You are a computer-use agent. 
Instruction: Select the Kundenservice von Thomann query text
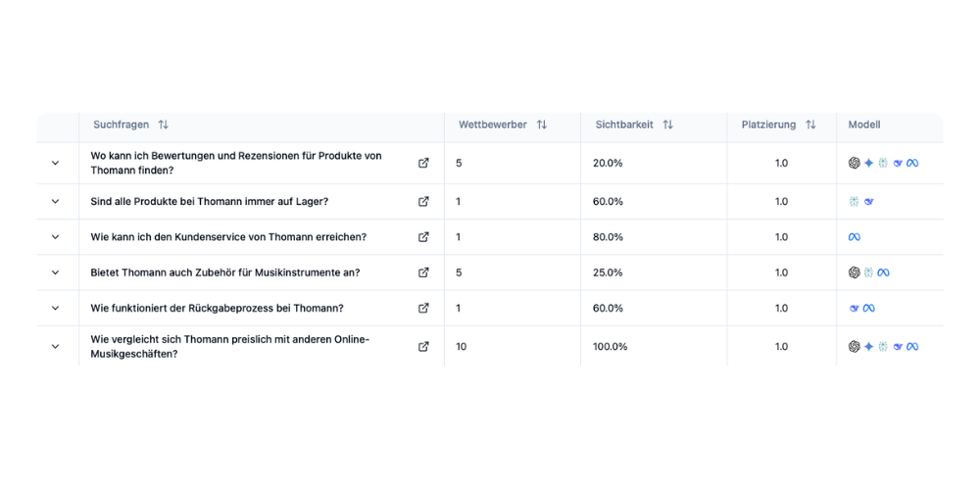point(228,237)
